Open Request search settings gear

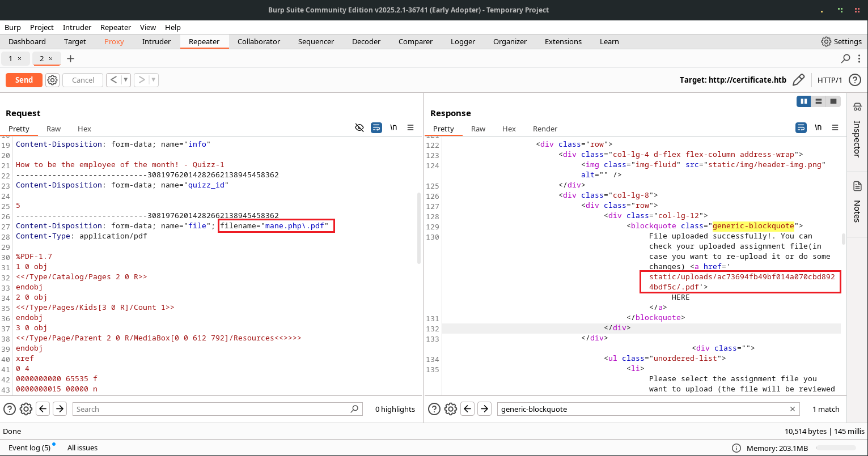[26, 409]
